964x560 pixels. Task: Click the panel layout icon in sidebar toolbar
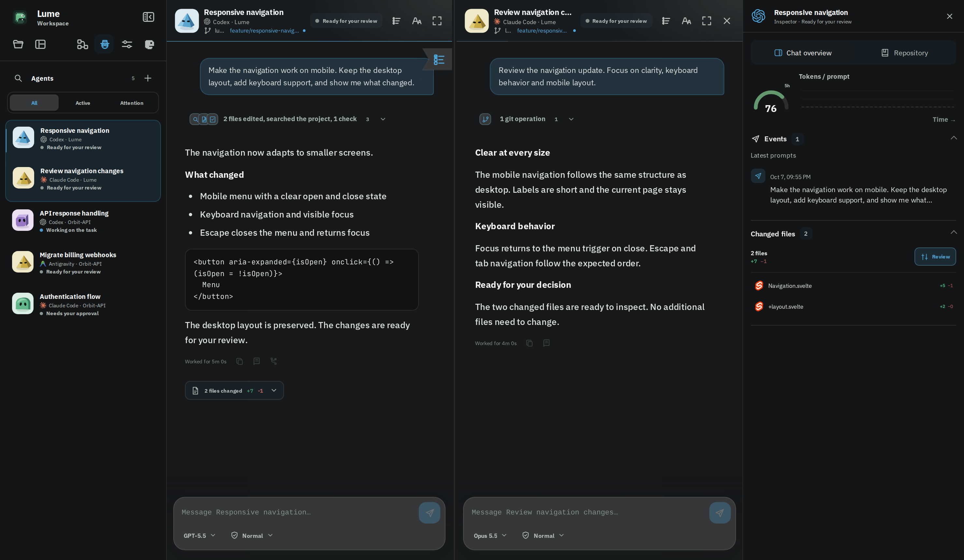tap(41, 44)
